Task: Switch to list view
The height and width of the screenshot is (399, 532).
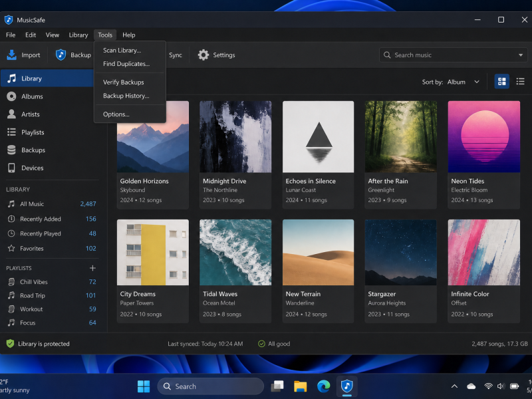Action: (x=520, y=81)
